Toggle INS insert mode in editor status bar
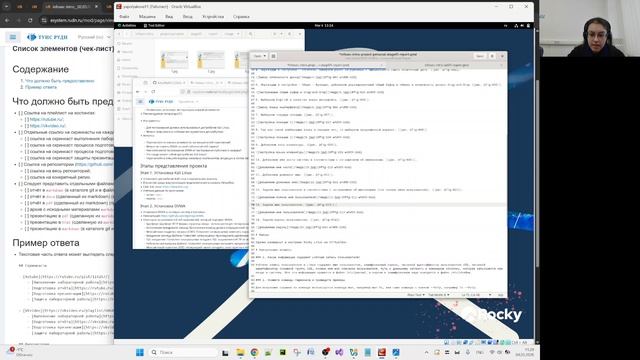This screenshot has width=640, height=360. (x=500, y=295)
